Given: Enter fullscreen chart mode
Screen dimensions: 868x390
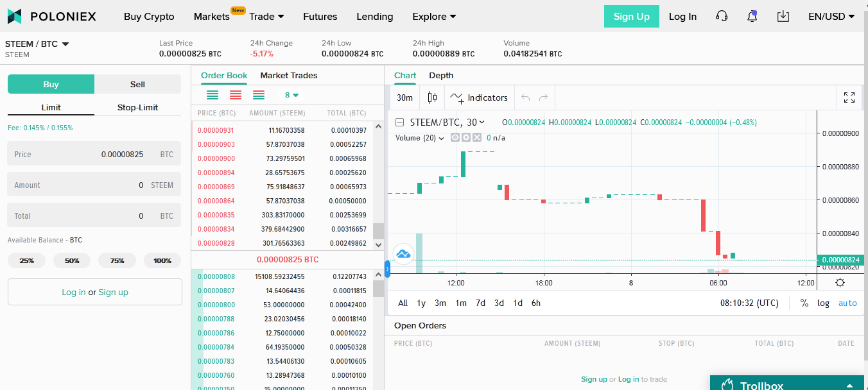Looking at the screenshot, I should [849, 97].
